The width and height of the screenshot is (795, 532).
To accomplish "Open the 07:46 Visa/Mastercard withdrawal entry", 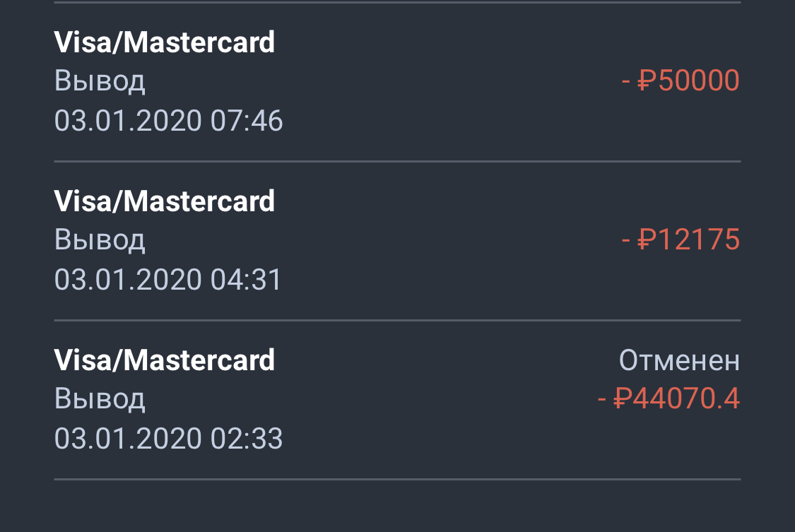I will click(397, 82).
